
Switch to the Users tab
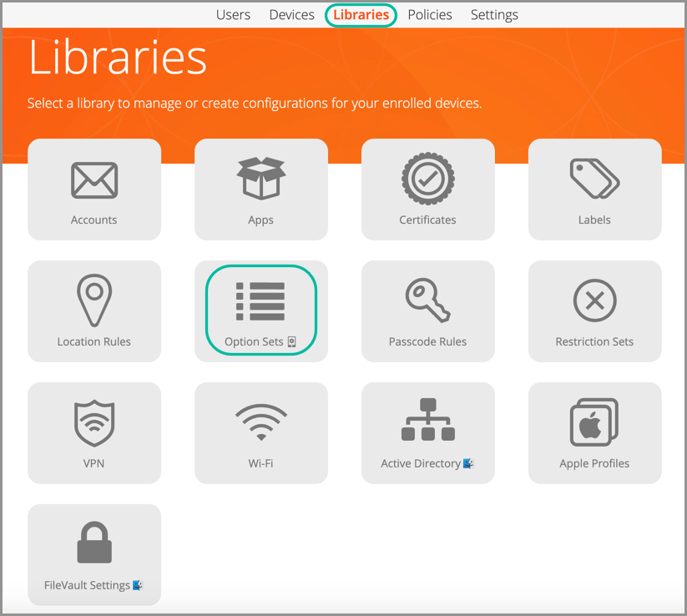[x=233, y=15]
